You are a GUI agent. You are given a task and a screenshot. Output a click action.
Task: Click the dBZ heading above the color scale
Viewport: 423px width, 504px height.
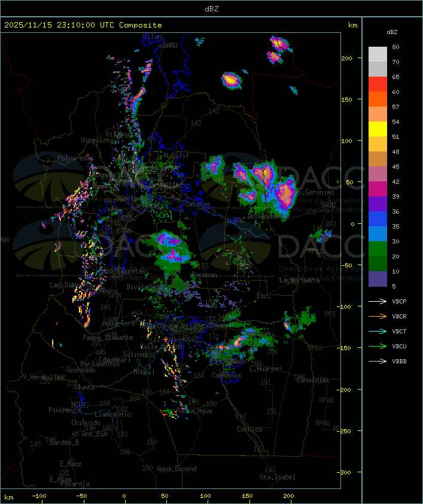click(x=392, y=32)
